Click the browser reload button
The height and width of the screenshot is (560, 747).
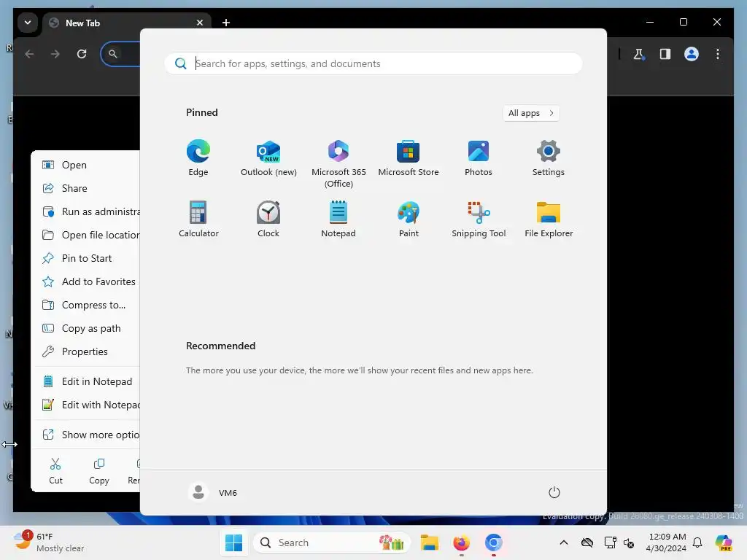(82, 54)
